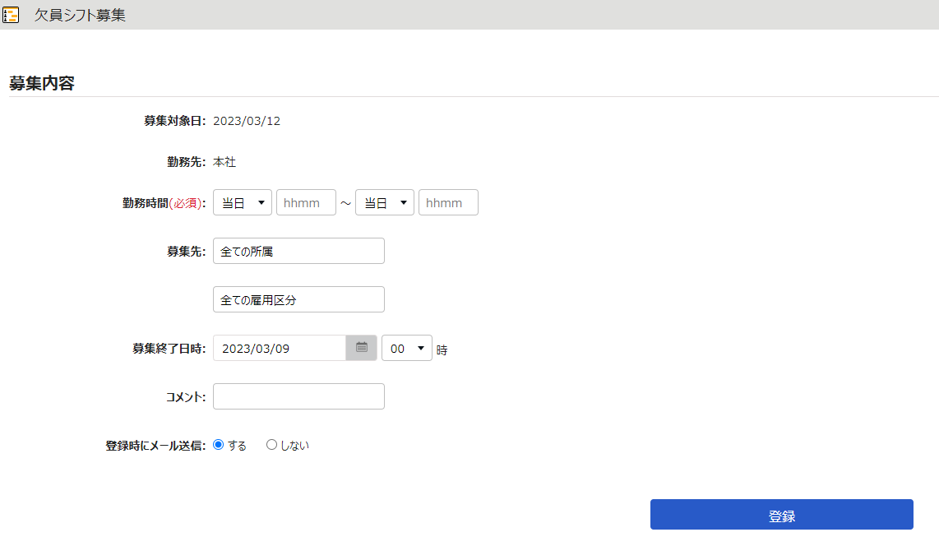Select the 全ての雇用区分 field

[298, 300]
